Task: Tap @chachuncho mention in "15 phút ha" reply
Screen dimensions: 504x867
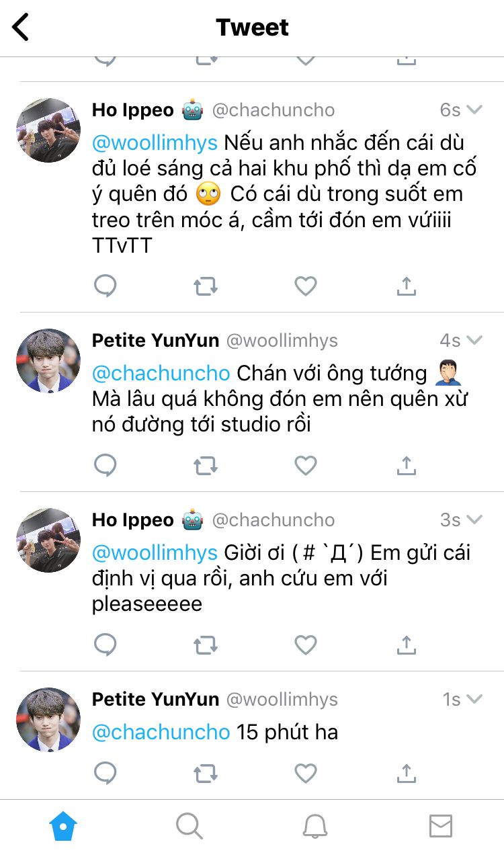Action: click(161, 732)
